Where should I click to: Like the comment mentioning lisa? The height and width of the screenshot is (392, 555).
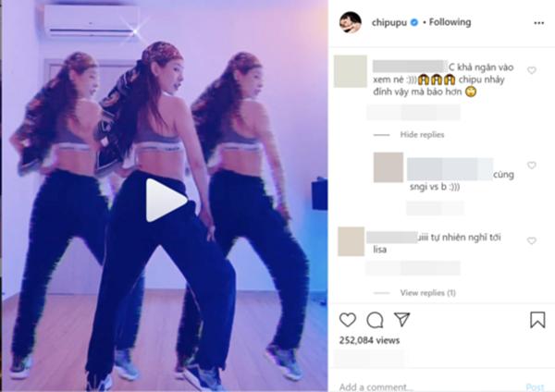coord(532,241)
